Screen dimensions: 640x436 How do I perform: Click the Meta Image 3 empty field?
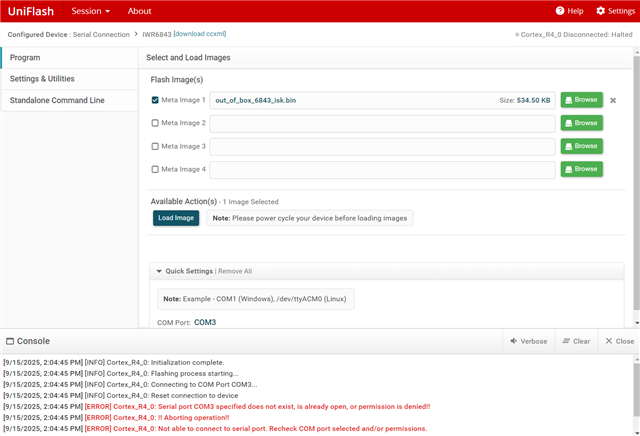point(382,147)
